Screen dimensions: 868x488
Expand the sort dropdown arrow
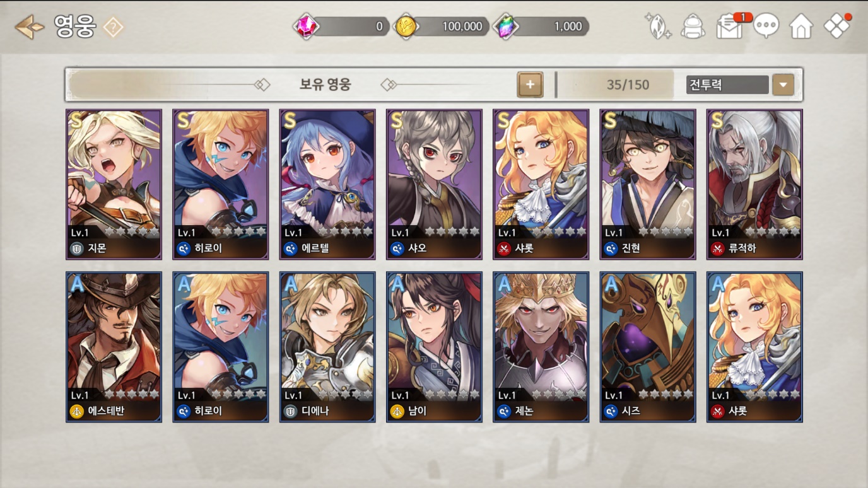point(783,84)
